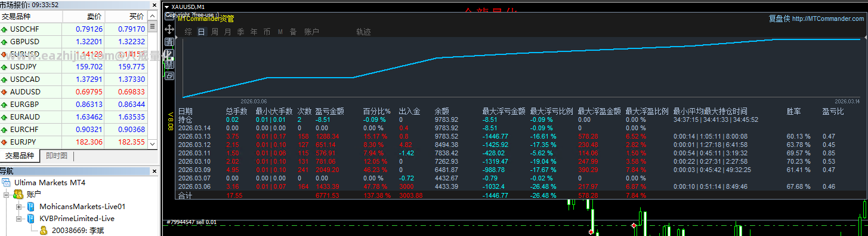Collapse the KVBPrimeLimited-Live server node
The image size is (868, 236).
[x=19, y=219]
